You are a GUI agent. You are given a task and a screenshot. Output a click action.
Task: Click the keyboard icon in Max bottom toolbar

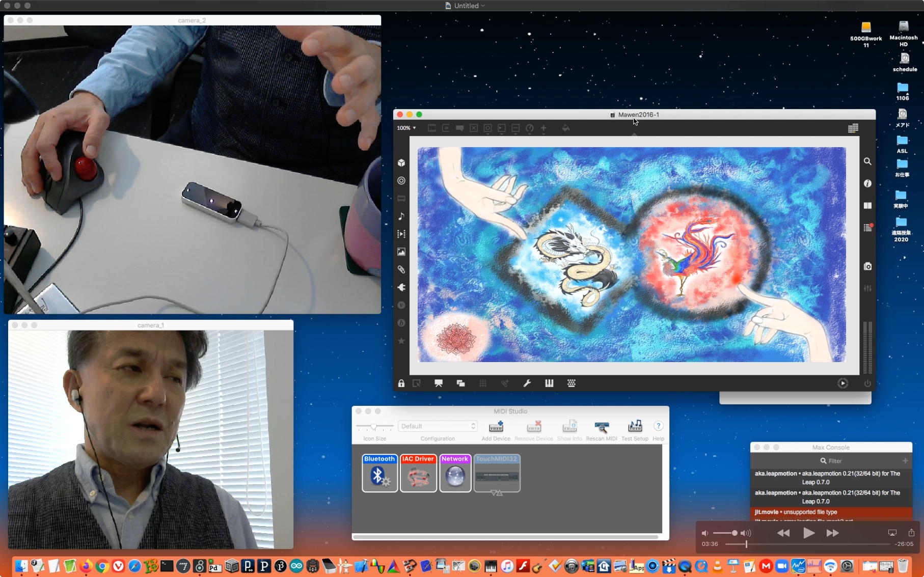coord(572,383)
